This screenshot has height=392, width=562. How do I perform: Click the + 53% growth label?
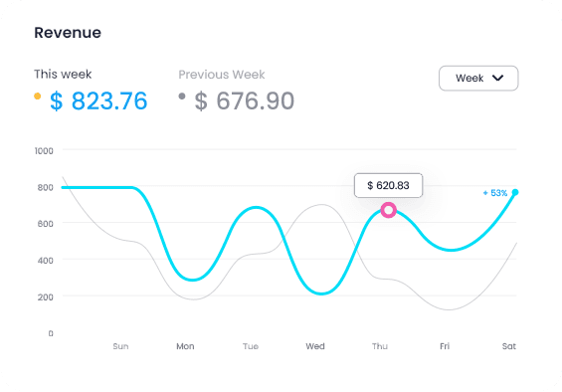point(495,193)
